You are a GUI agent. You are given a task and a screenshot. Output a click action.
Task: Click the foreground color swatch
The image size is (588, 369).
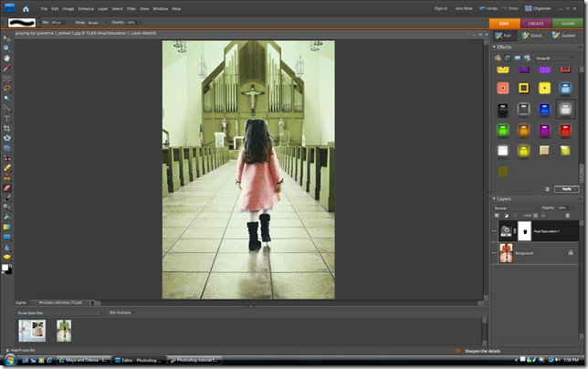click(5, 268)
